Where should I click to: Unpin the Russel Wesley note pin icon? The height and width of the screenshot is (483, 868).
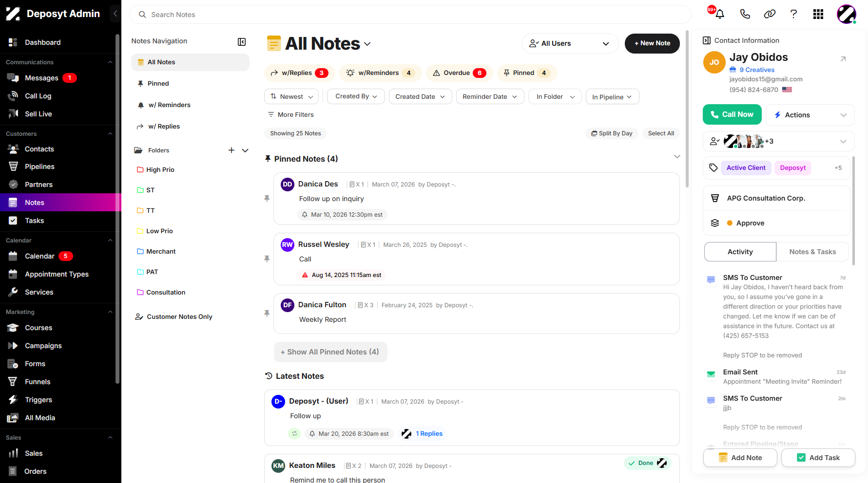coord(267,259)
